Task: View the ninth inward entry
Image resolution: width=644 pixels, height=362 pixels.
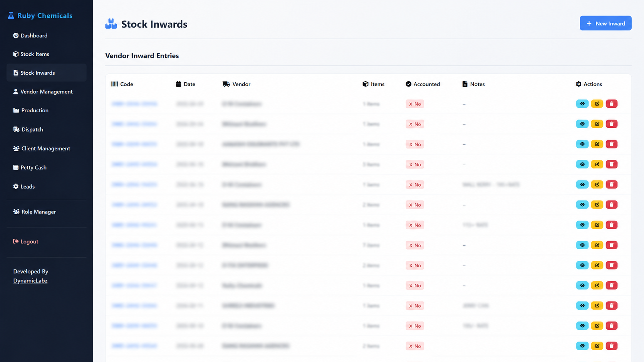Action: 582,265
